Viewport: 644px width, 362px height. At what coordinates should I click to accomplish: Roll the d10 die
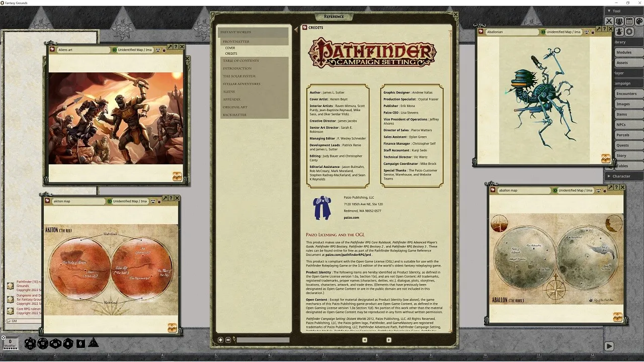(55, 343)
